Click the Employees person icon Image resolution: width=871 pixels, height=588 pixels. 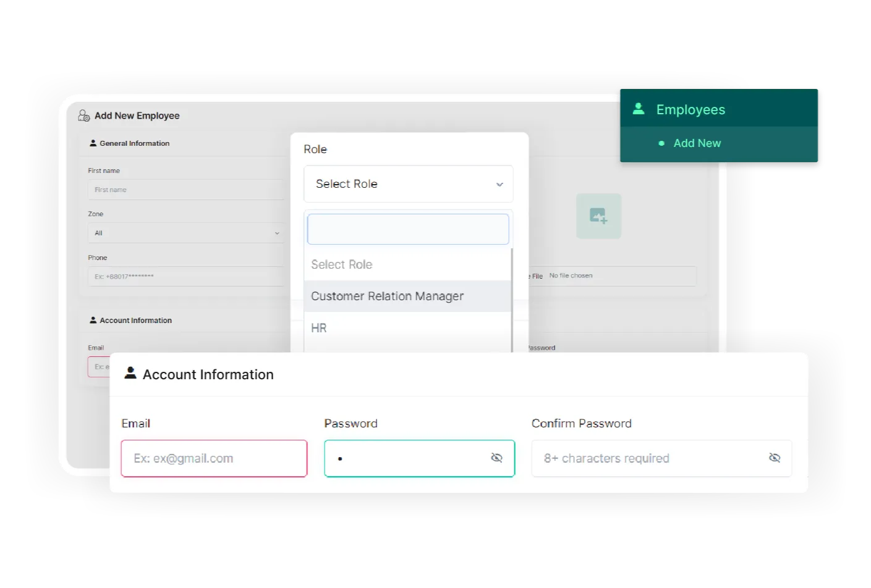click(639, 109)
